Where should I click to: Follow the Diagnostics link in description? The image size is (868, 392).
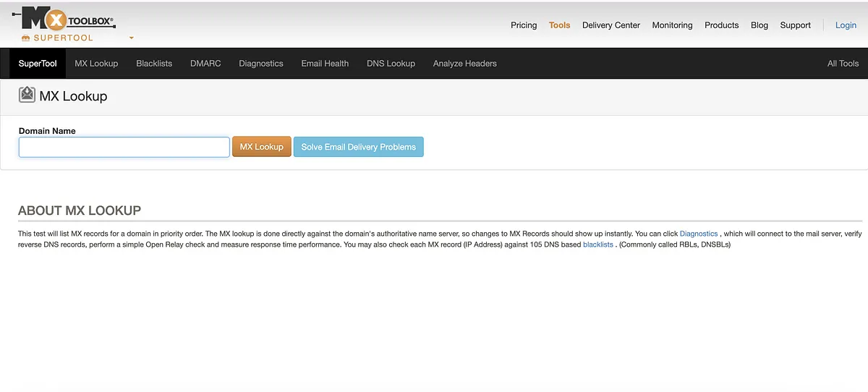click(x=699, y=234)
